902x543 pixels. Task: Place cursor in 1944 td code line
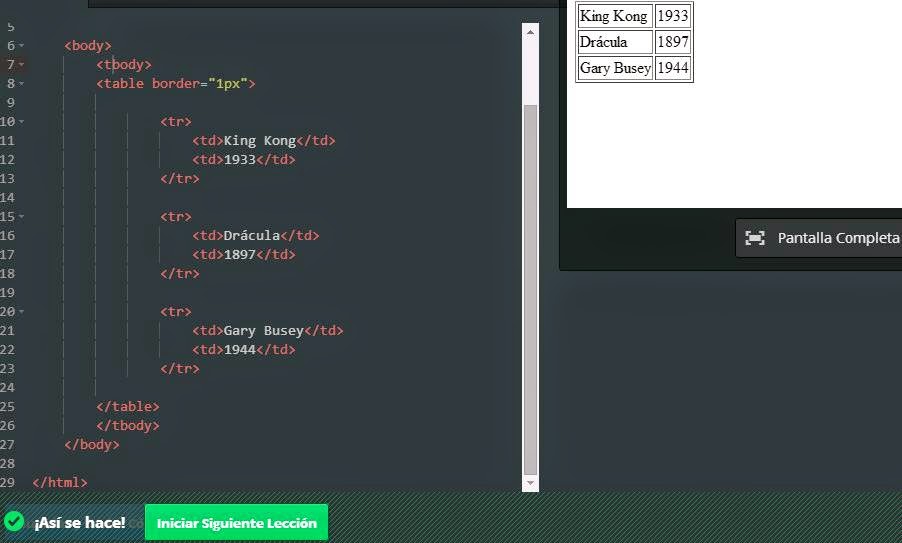click(x=243, y=349)
